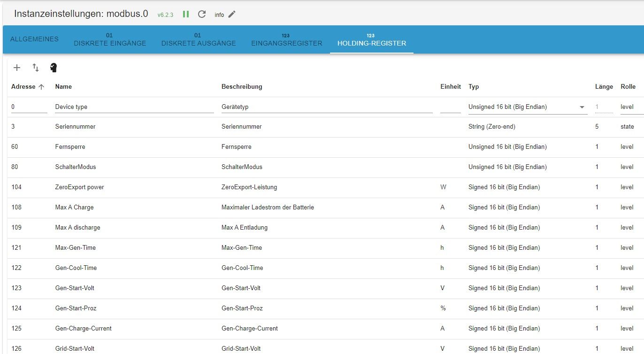Click unit V in Gen-Start-Volt row
Viewport: 644px width, 354px height.
point(442,288)
